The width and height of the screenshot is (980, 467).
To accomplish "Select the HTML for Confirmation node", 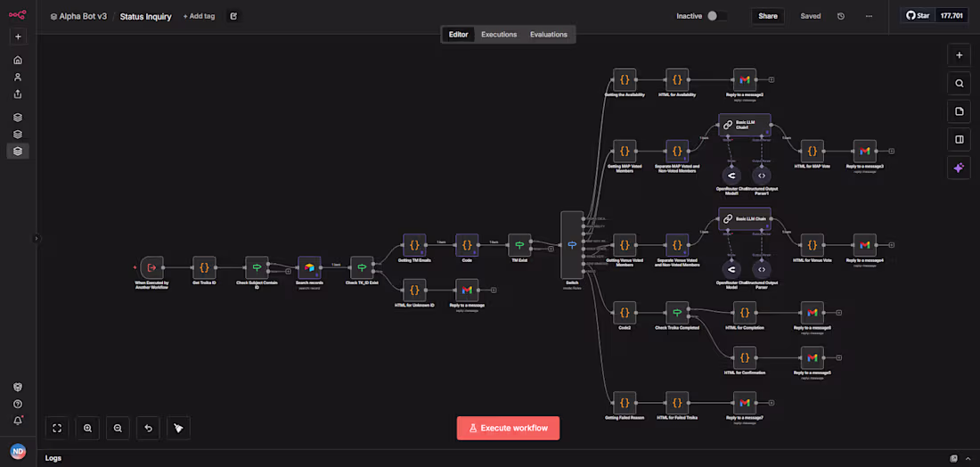I will click(x=745, y=357).
